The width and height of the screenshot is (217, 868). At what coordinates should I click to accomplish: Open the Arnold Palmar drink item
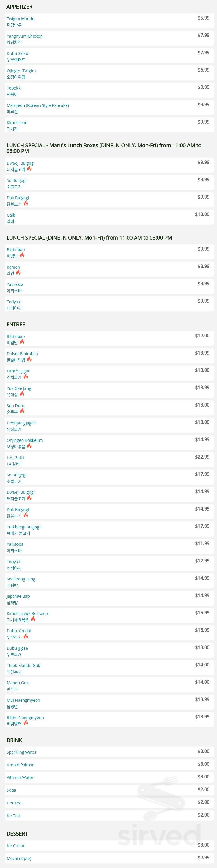(109, 765)
